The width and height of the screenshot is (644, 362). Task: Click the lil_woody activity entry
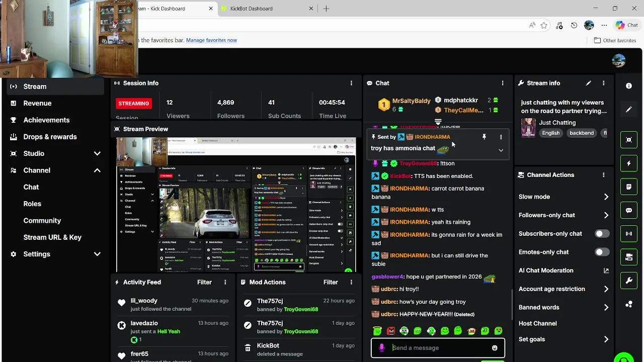[174, 305]
